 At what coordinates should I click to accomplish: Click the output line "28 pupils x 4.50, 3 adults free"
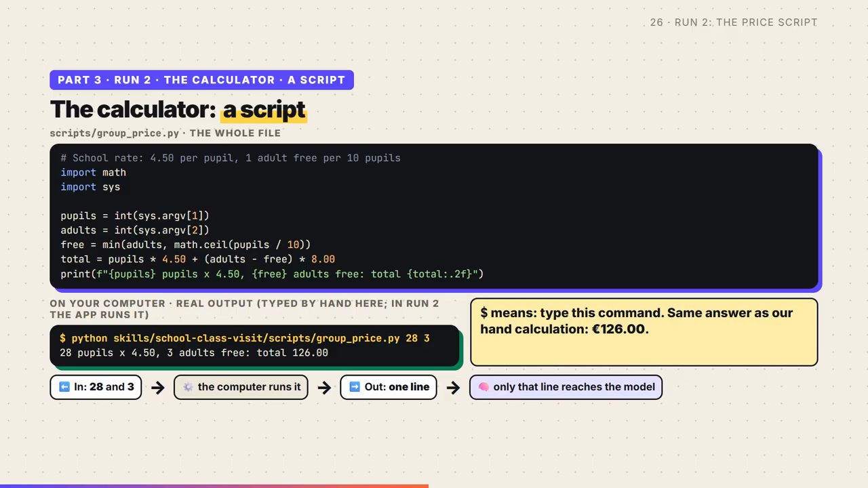point(194,353)
